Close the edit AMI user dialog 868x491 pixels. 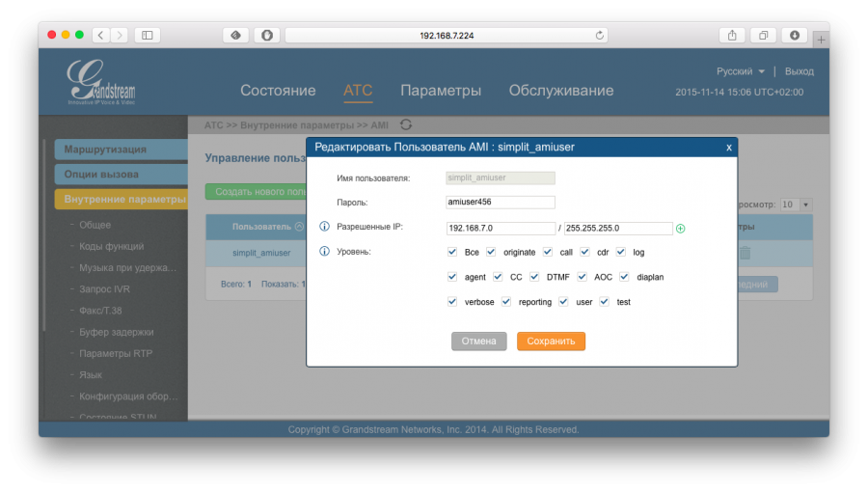click(728, 148)
